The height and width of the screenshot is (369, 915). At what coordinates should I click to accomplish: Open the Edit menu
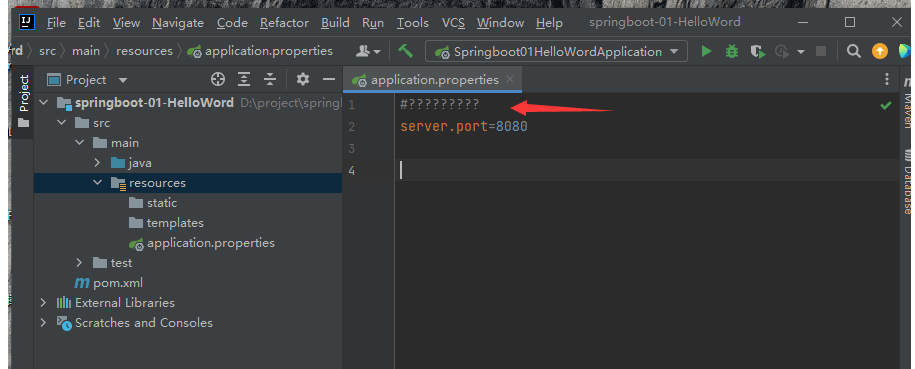pos(89,23)
